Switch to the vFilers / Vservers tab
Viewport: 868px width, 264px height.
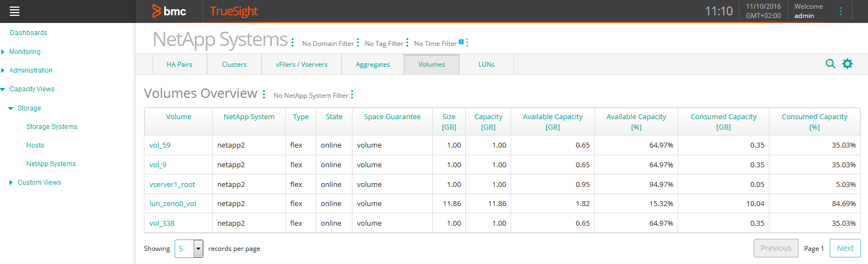[x=302, y=64]
